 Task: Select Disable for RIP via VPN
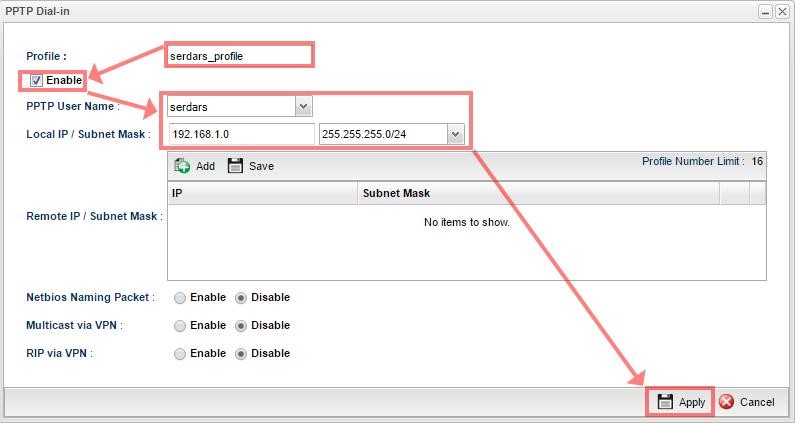coord(241,354)
